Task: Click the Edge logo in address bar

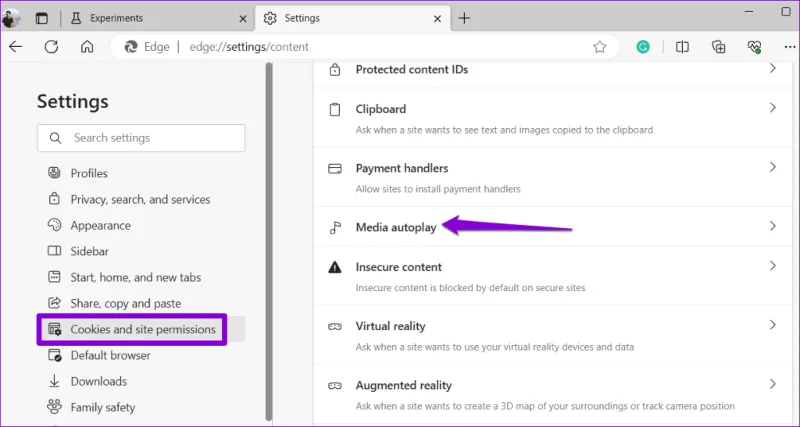Action: pos(131,47)
